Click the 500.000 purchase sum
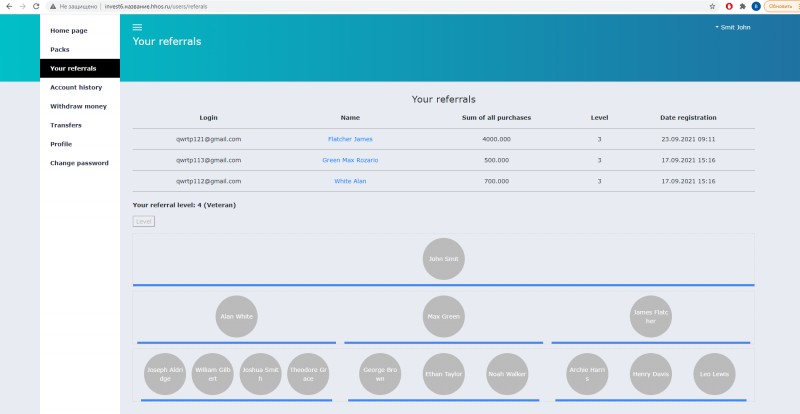This screenshot has height=414, width=800. click(x=496, y=160)
